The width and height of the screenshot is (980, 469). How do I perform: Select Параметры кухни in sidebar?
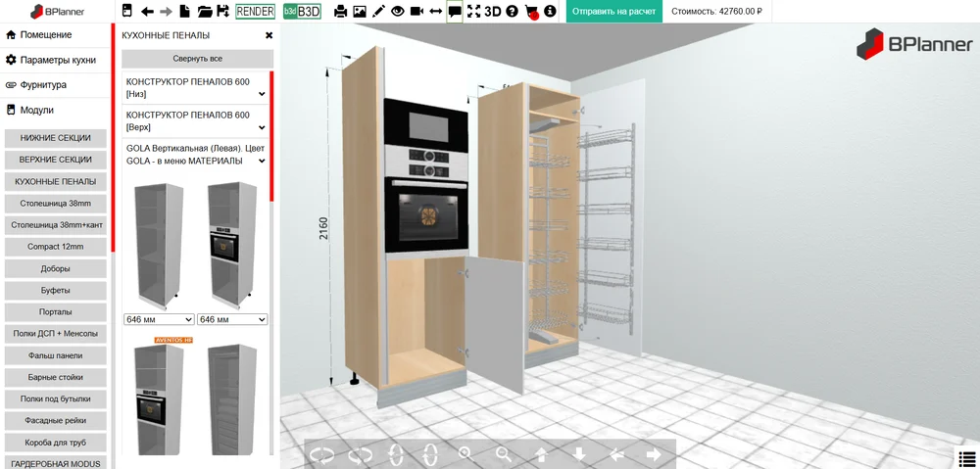click(x=58, y=60)
